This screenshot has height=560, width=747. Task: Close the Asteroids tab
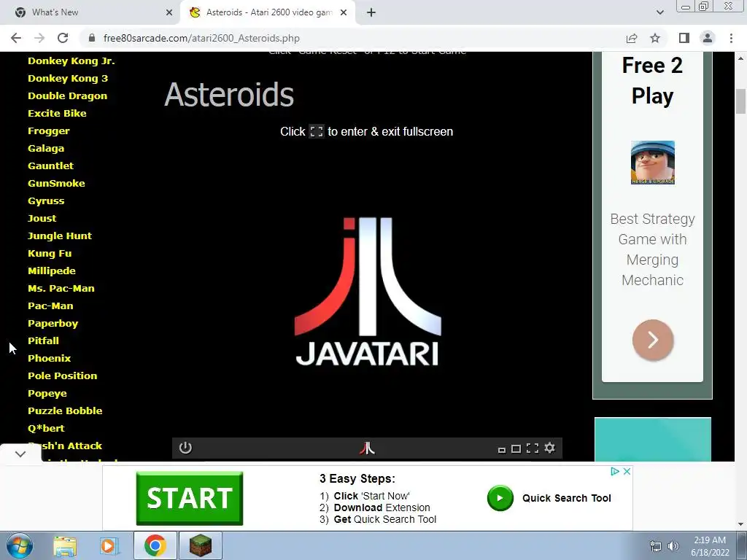(x=344, y=12)
